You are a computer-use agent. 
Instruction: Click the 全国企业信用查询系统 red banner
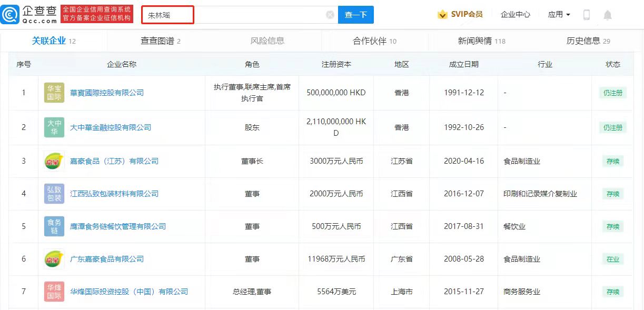pos(97,15)
